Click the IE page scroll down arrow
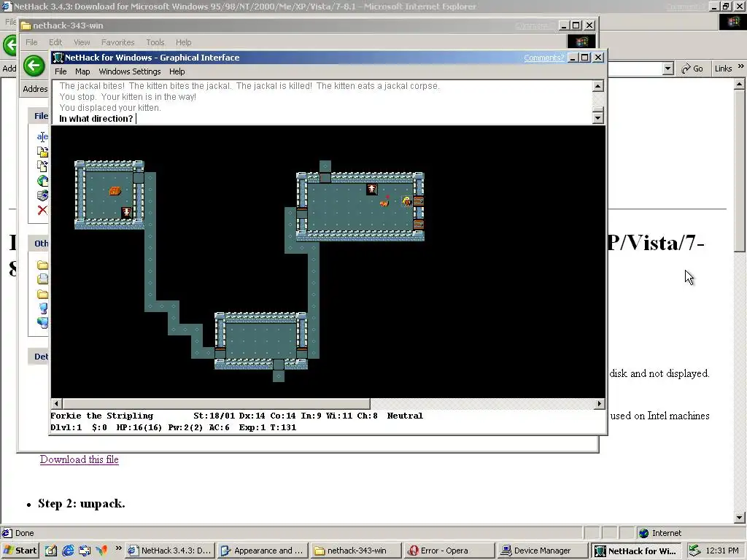This screenshot has width=747, height=560. tap(740, 518)
